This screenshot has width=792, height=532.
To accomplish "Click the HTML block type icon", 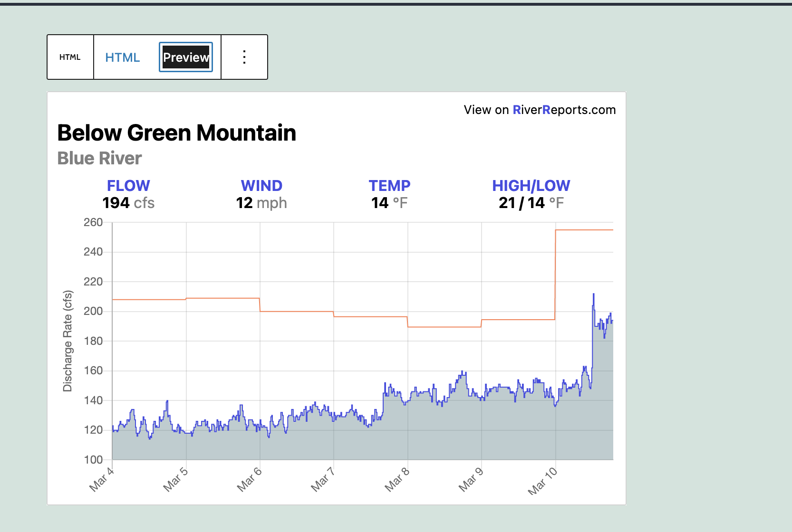I will pos(70,57).
